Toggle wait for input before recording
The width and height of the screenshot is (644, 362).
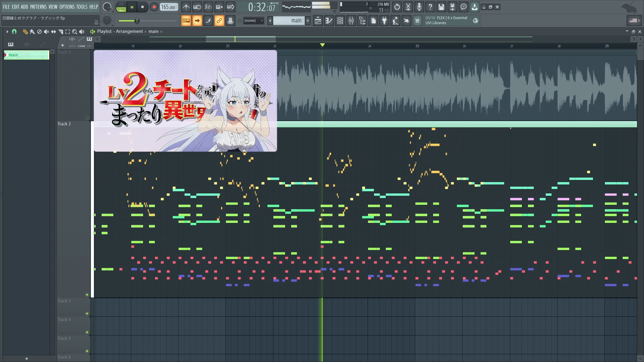(197, 7)
